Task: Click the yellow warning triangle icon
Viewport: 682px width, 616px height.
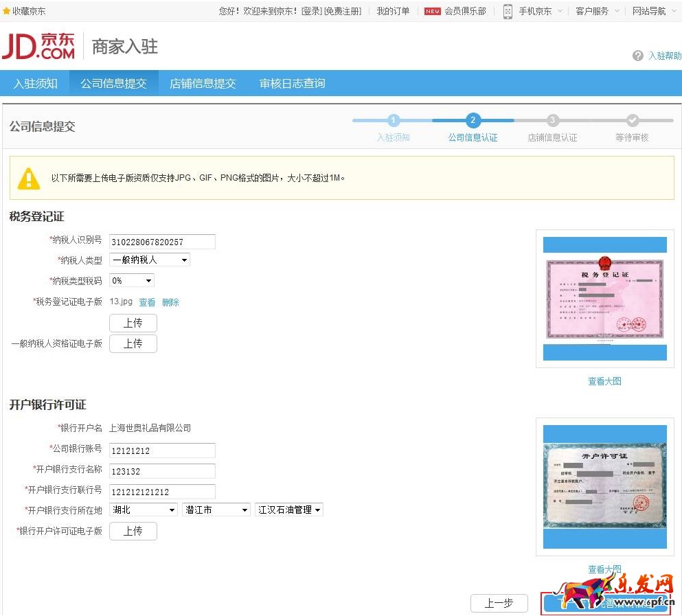Action: click(x=28, y=179)
